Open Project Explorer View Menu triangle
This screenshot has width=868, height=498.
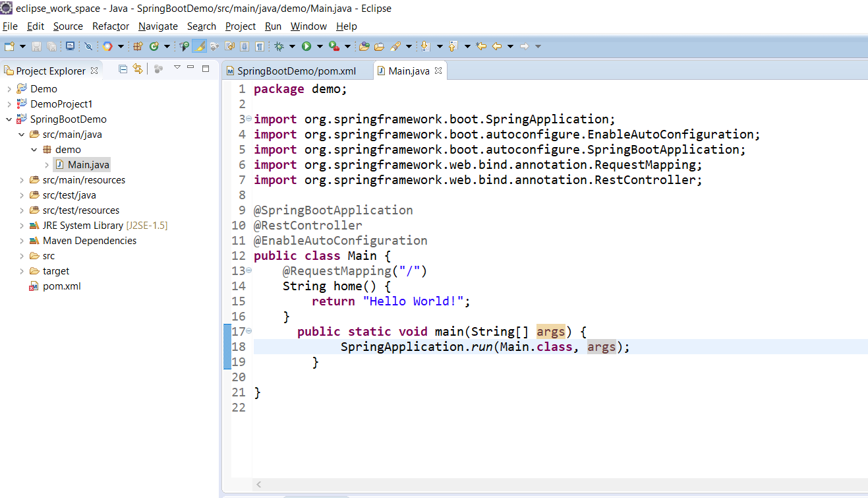coord(177,67)
